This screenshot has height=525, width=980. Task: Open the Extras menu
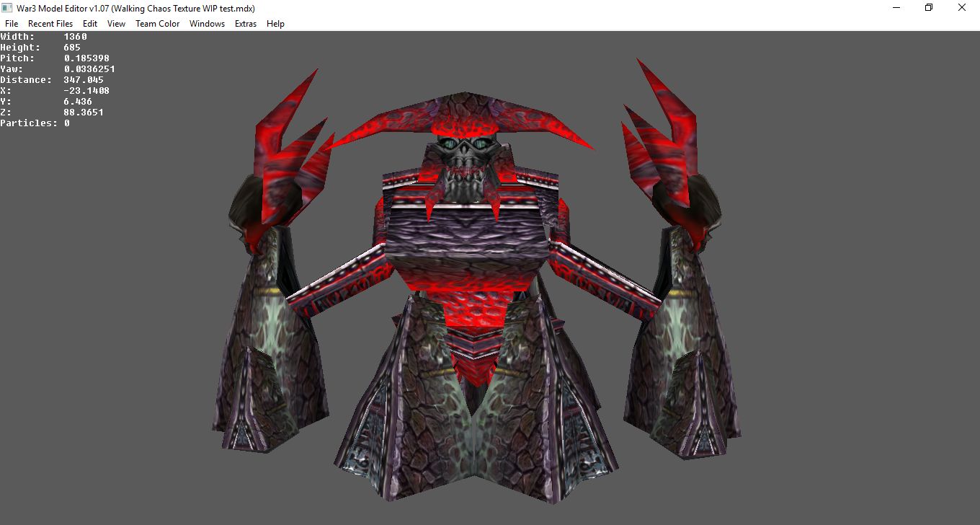246,24
